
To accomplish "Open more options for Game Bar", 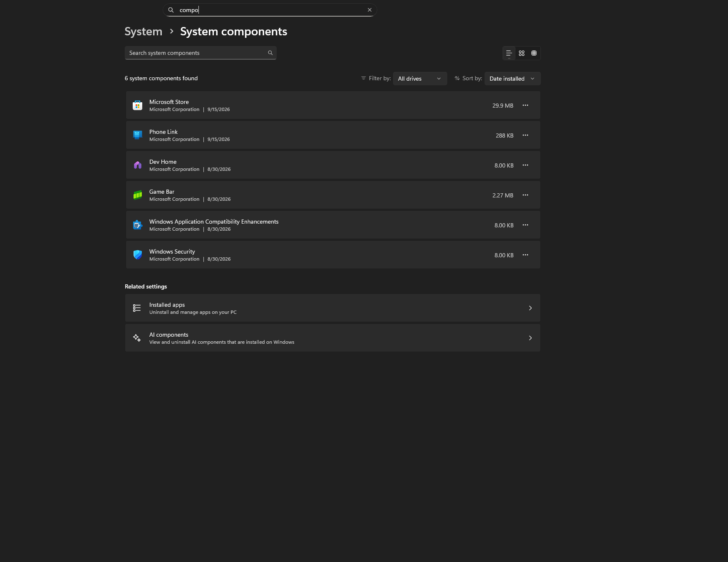I will click(525, 195).
